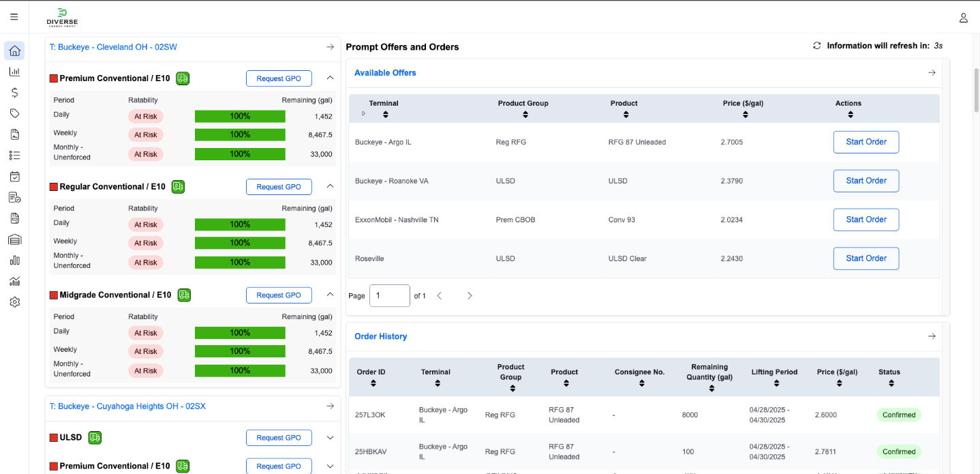Click the arrow icon on Order History panel
980x474 pixels.
[x=932, y=336]
